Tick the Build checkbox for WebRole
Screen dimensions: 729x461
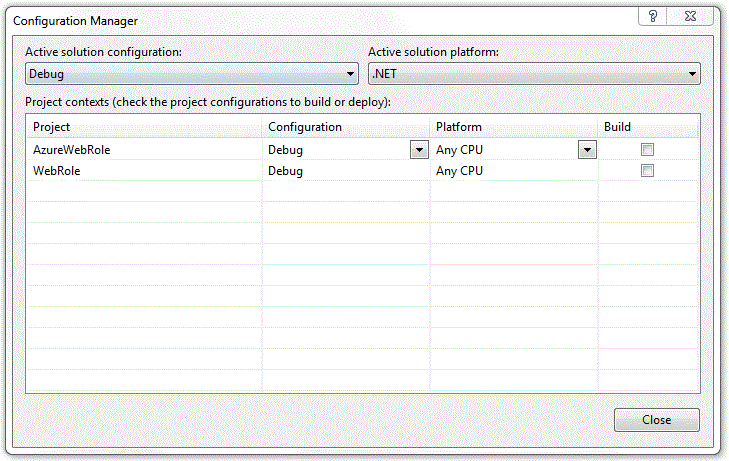[648, 171]
